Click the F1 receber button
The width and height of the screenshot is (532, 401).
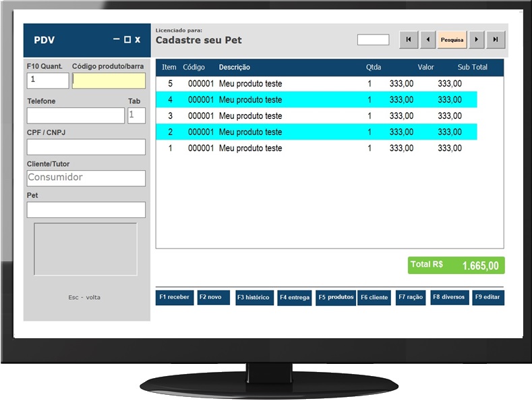pyautogui.click(x=175, y=298)
